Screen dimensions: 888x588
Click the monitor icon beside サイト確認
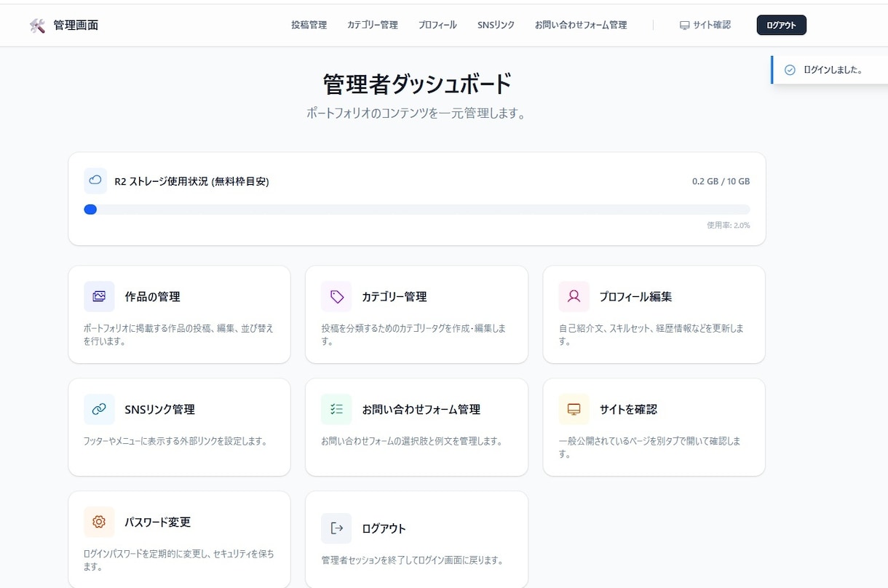click(x=684, y=25)
